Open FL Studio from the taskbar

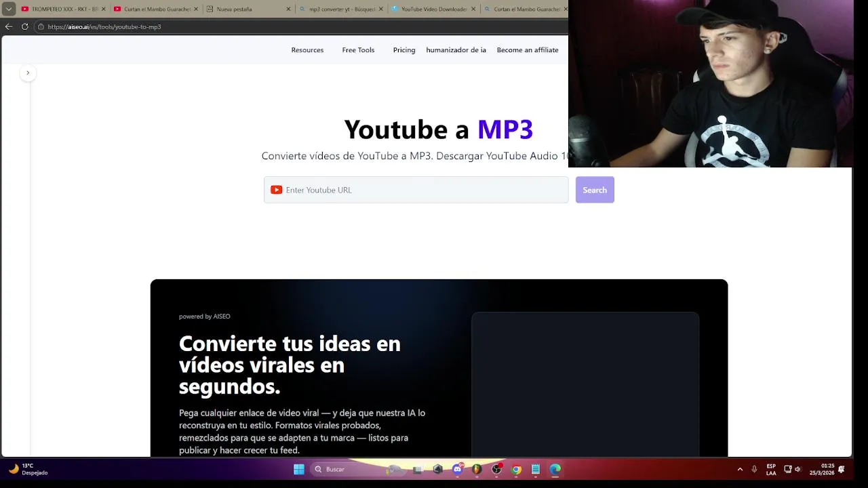[477, 469]
